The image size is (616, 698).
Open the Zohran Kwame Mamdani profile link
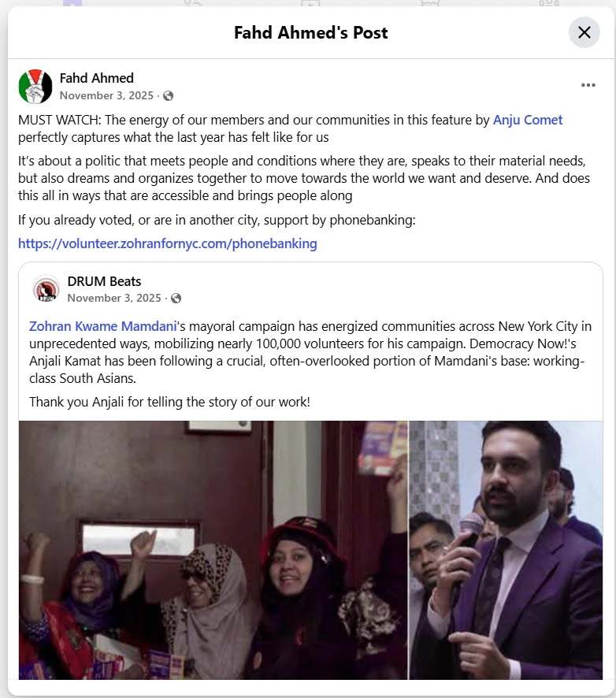(x=103, y=326)
